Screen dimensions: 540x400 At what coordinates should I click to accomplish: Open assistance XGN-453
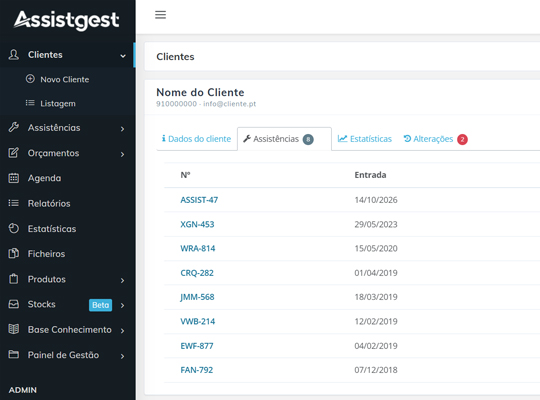click(197, 224)
